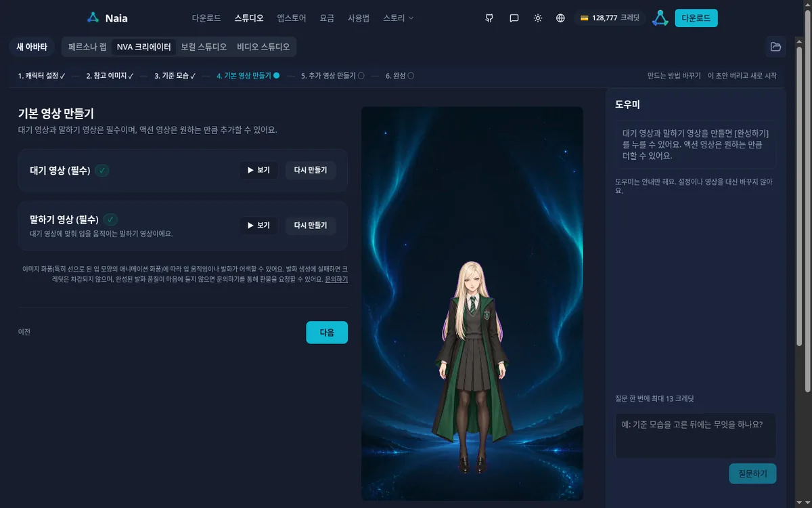Go to step 5. 추가 영상 만들기
The width and height of the screenshot is (812, 508).
coord(332,76)
